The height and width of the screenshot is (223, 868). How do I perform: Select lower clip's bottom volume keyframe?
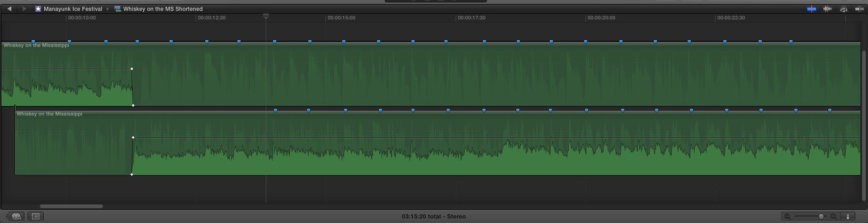tap(132, 174)
